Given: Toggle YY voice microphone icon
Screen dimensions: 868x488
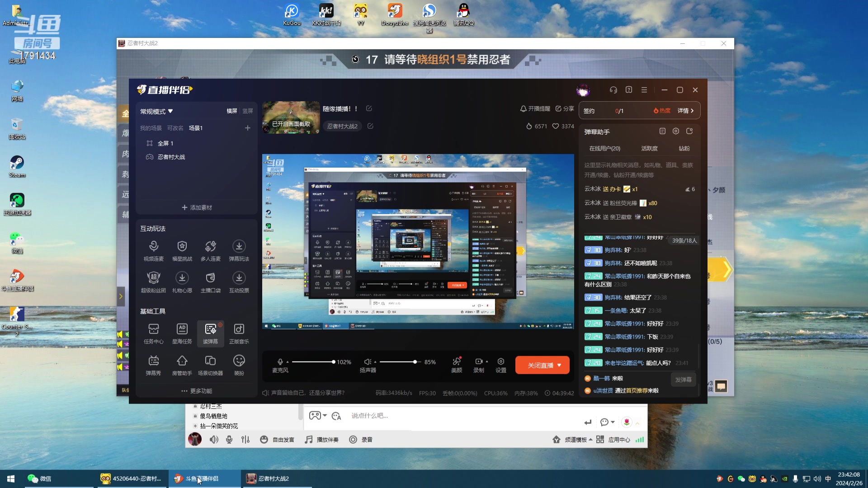Looking at the screenshot, I should point(229,440).
